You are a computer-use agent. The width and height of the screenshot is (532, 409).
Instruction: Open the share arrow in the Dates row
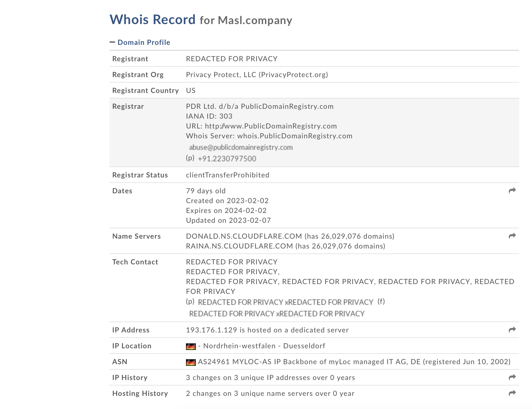click(x=512, y=191)
